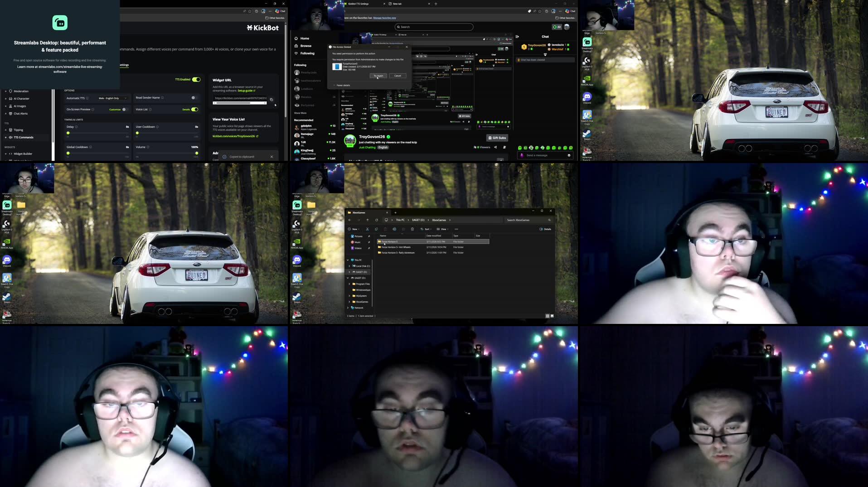The image size is (868, 487).
Task: Open the Tipping settings
Action: tap(18, 130)
